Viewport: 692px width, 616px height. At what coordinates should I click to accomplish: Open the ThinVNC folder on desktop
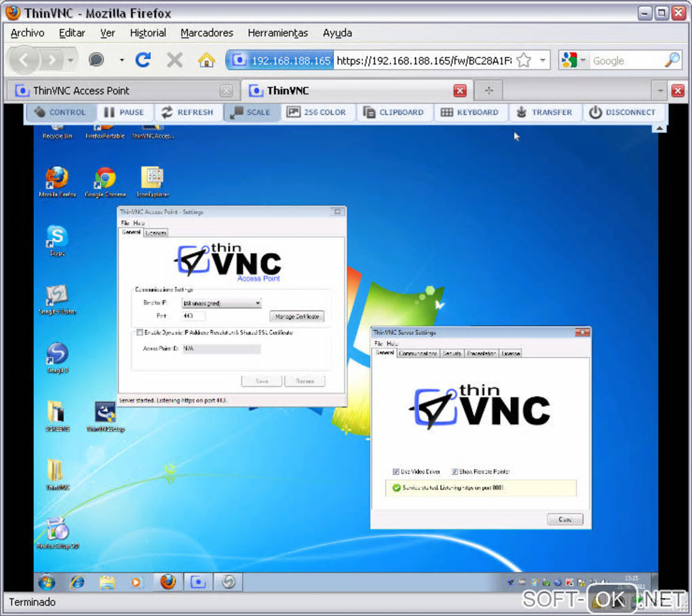58,475
